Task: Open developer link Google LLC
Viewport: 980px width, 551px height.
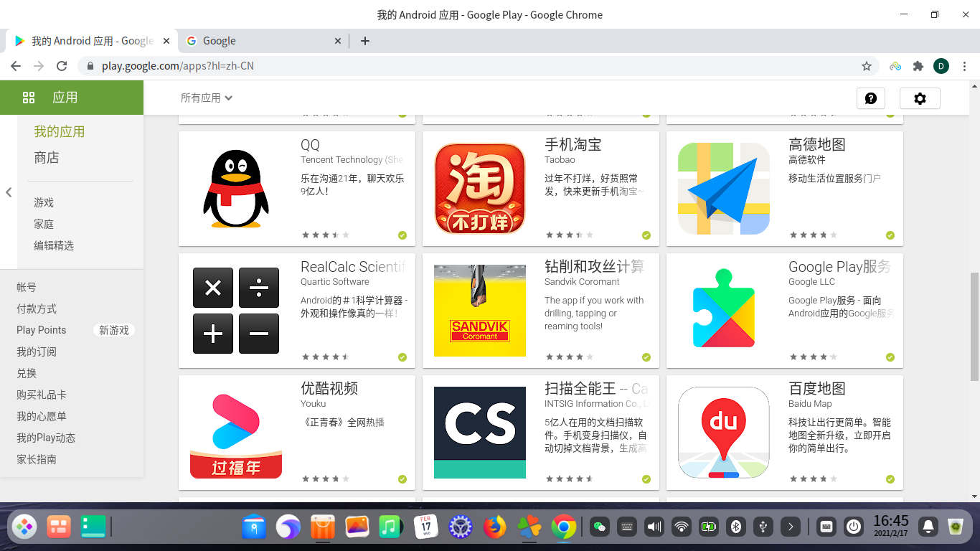Action: (811, 282)
